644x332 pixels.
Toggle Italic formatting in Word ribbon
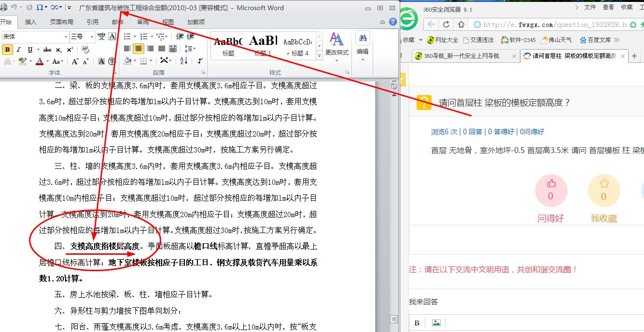19,50
